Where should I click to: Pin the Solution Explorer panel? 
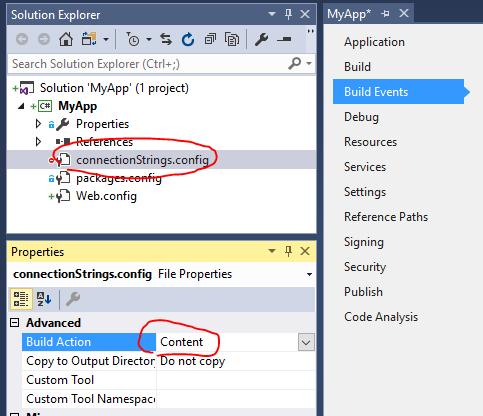288,14
